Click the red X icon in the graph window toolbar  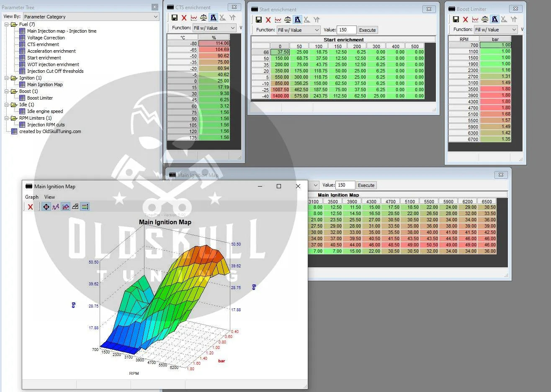(30, 207)
